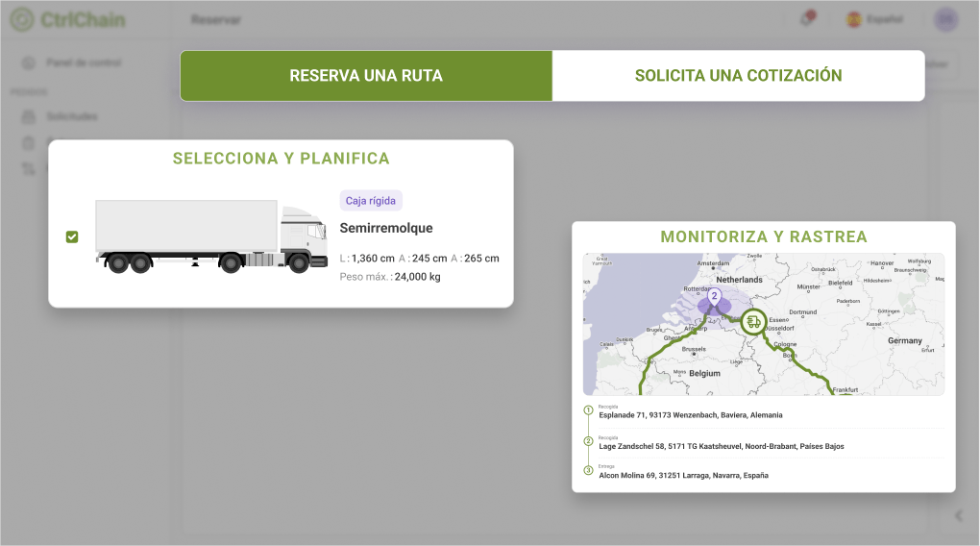The image size is (980, 546).
Task: Toggle the Semirremolque selection checkbox
Action: (72, 237)
